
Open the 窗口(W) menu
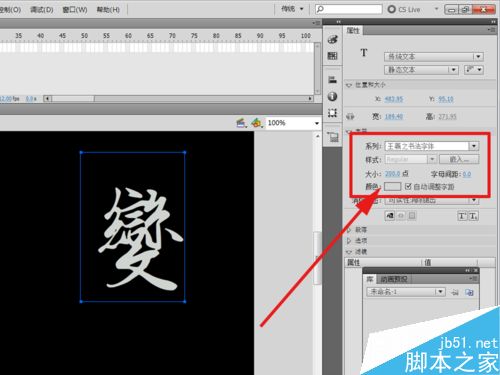tap(75, 9)
